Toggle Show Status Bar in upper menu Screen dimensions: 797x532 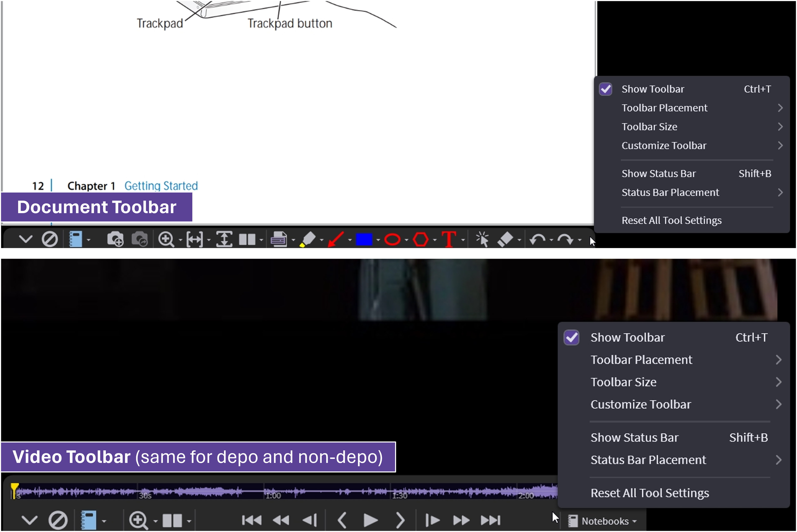coord(658,173)
